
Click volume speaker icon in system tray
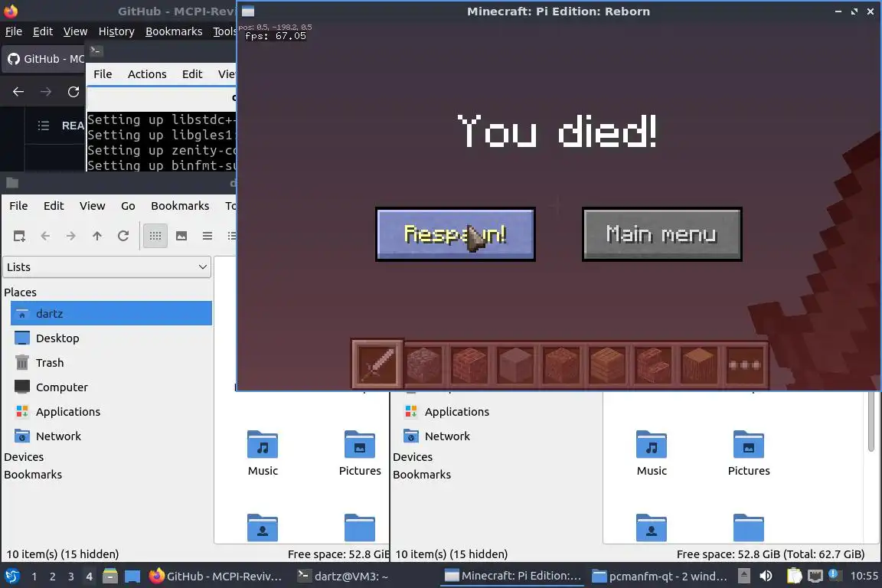click(766, 577)
